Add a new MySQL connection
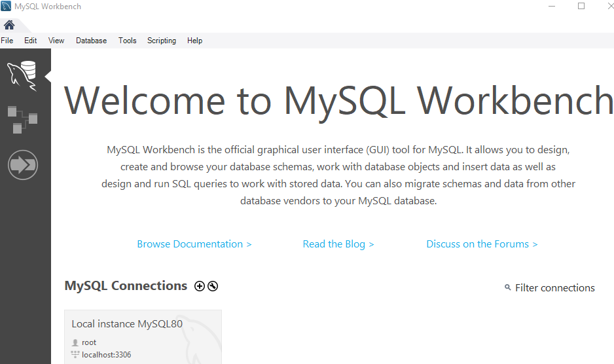The width and height of the screenshot is (614, 364). click(200, 286)
